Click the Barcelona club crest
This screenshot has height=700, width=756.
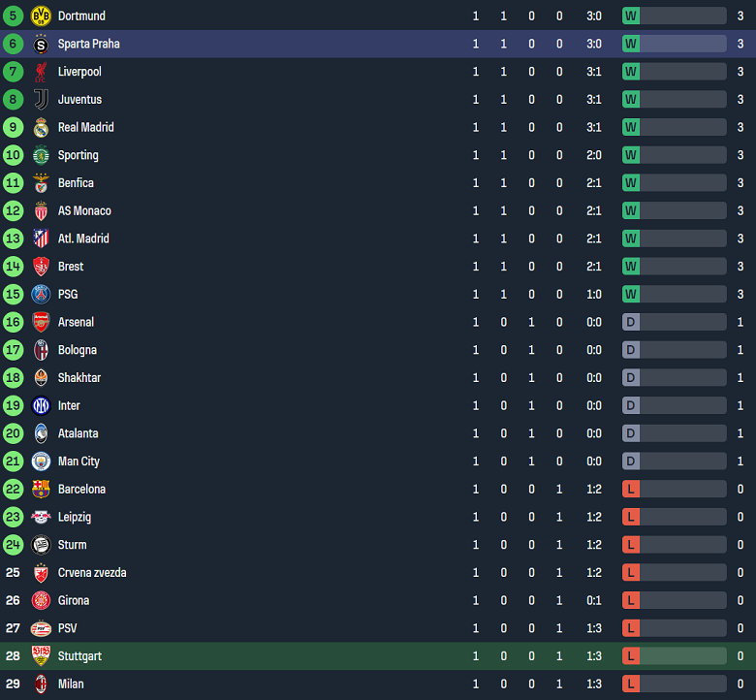pos(41,490)
